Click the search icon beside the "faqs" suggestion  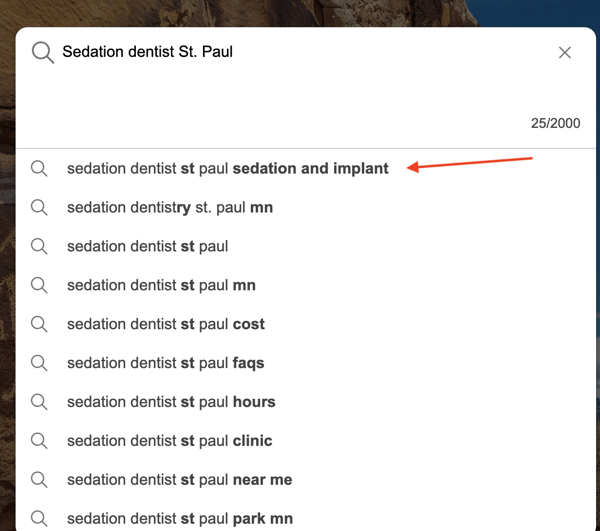click(39, 364)
